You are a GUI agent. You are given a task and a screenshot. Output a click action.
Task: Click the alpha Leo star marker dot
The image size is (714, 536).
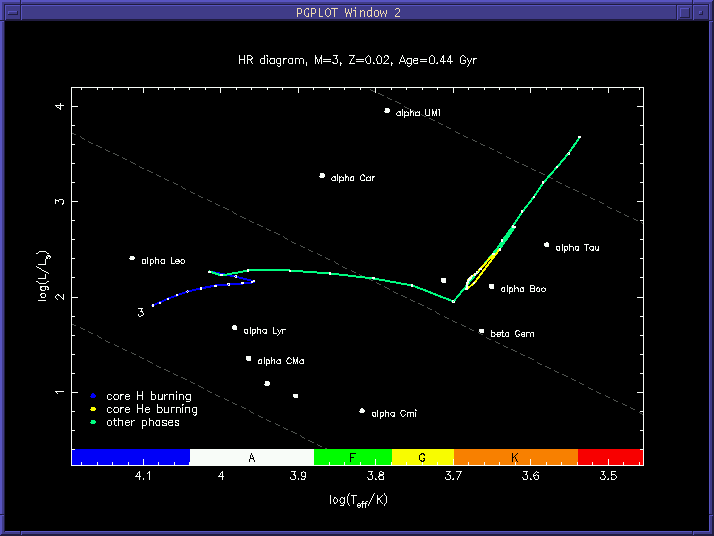tap(132, 258)
